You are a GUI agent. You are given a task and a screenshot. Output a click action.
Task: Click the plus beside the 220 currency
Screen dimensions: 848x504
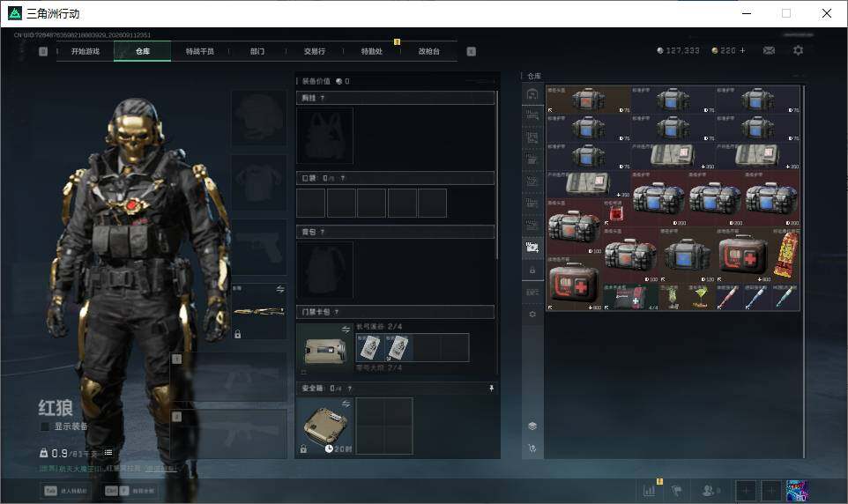point(742,50)
